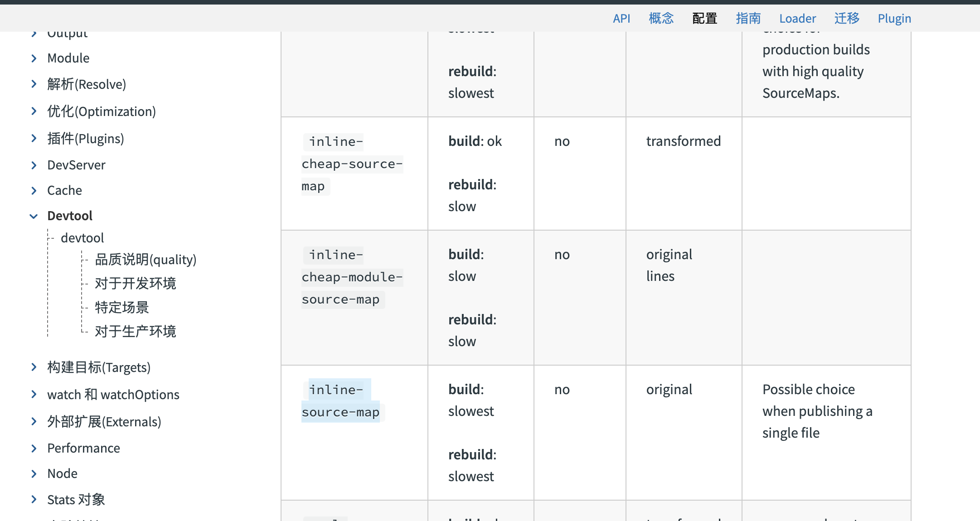Expand the Module sidebar section chevron
The width and height of the screenshot is (980, 521).
click(34, 58)
